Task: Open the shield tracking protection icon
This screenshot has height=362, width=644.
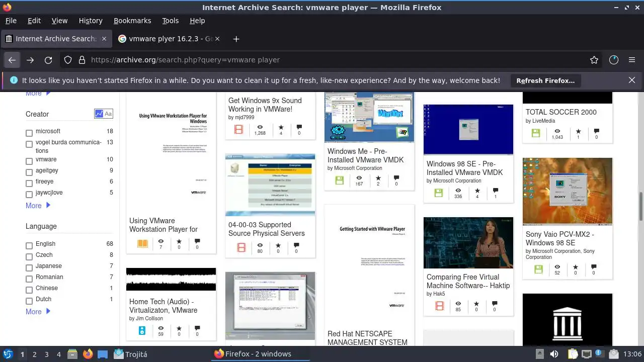Action: (68, 60)
